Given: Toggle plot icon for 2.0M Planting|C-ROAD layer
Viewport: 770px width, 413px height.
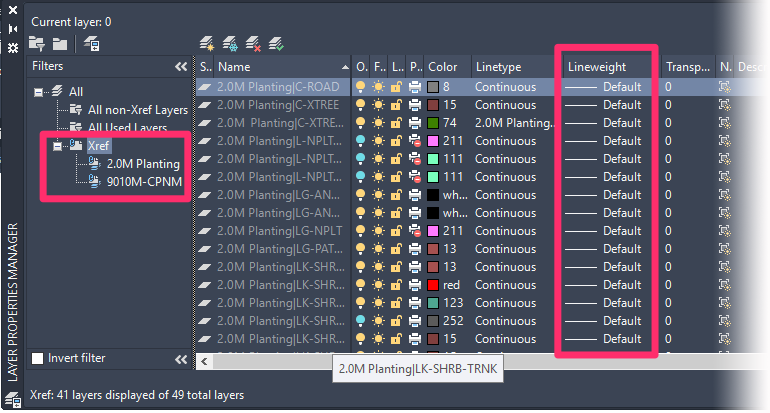Looking at the screenshot, I should point(415,87).
